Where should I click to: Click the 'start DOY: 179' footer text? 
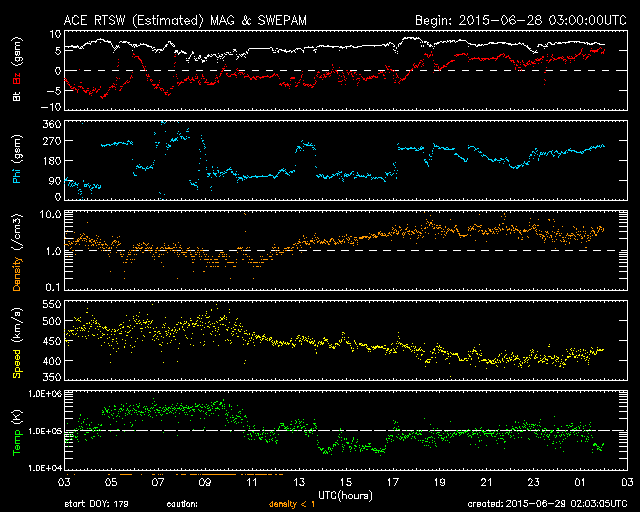point(96,504)
